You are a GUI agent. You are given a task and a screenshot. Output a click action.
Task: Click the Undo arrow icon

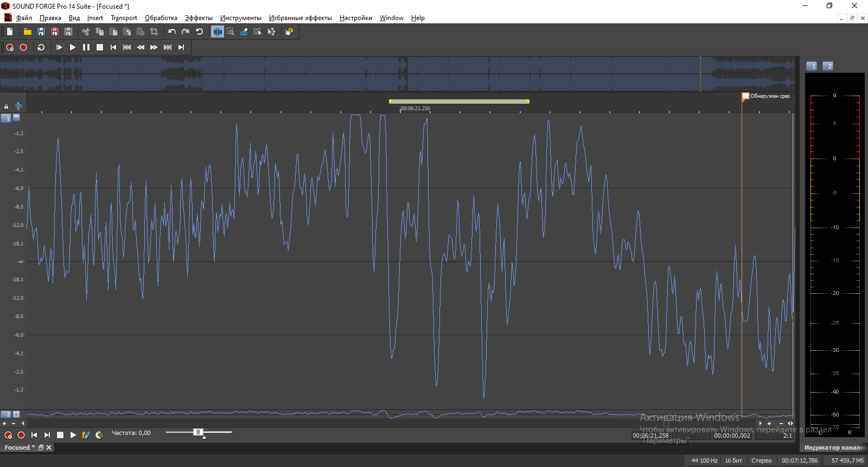pos(172,32)
